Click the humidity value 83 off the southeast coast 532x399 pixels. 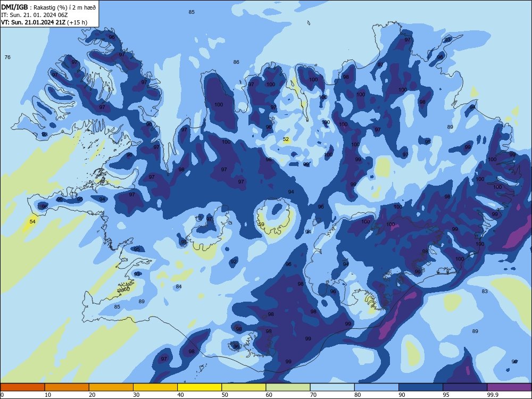click(485, 291)
